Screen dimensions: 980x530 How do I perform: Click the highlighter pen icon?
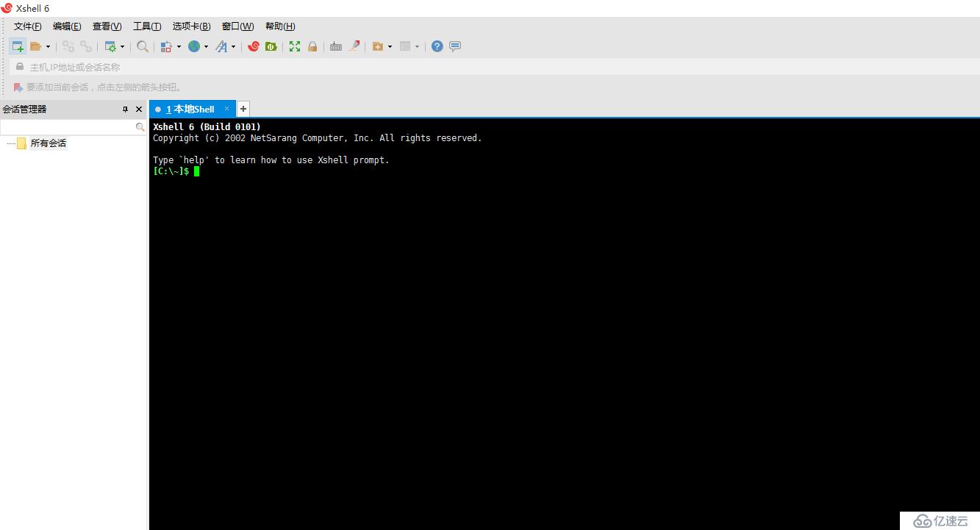click(354, 46)
